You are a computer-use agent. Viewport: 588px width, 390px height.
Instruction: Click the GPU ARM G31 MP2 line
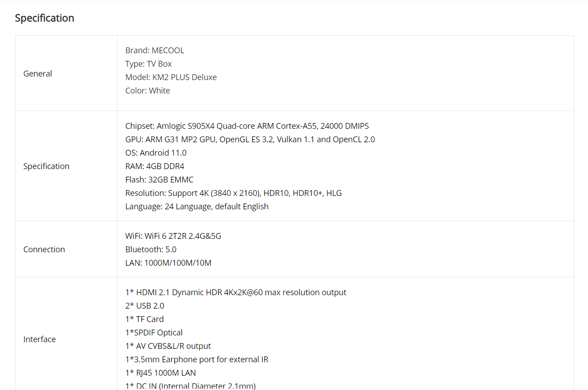250,139
